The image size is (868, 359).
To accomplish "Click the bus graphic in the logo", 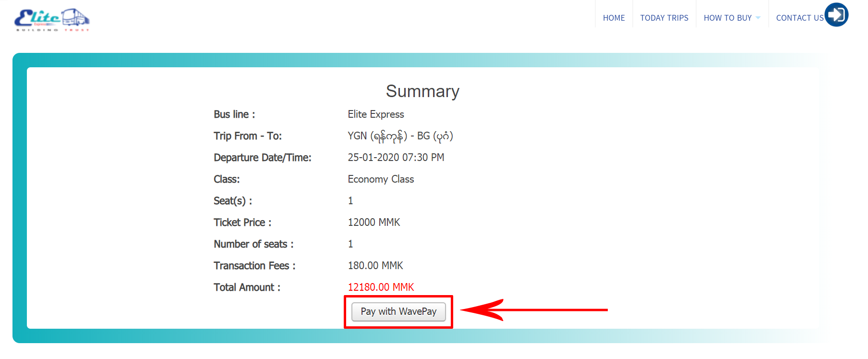I will coord(75,18).
